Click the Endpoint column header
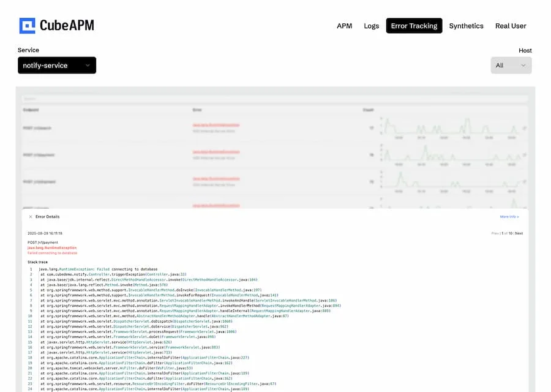The width and height of the screenshot is (551, 392). pos(29,109)
